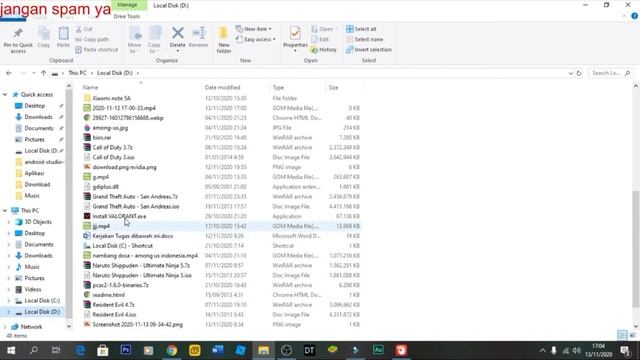640x360 pixels.
Task: Click This PC in address bar
Action: click(77, 73)
